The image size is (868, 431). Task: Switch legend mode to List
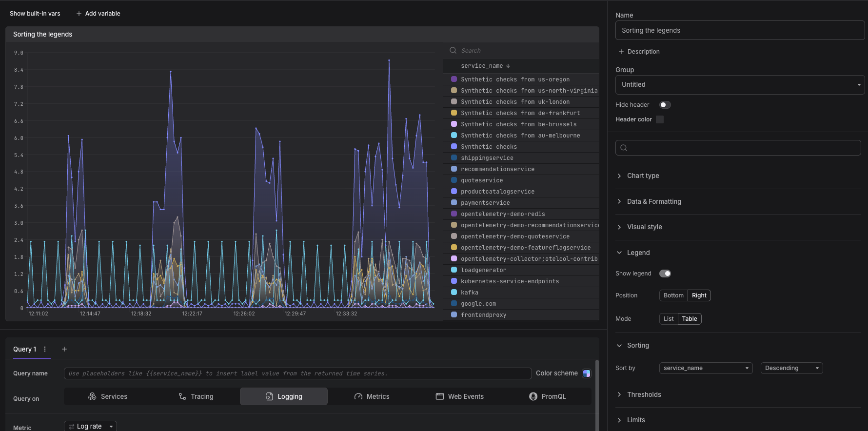[x=669, y=319]
